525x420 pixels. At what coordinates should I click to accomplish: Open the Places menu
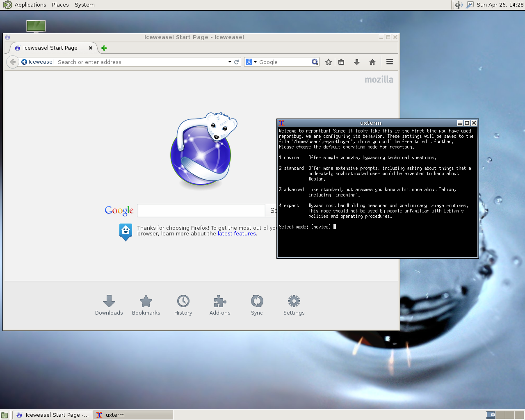point(60,5)
